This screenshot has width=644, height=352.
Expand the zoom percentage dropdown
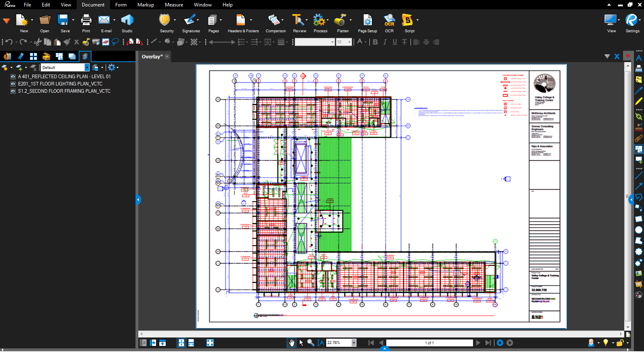coord(354,343)
